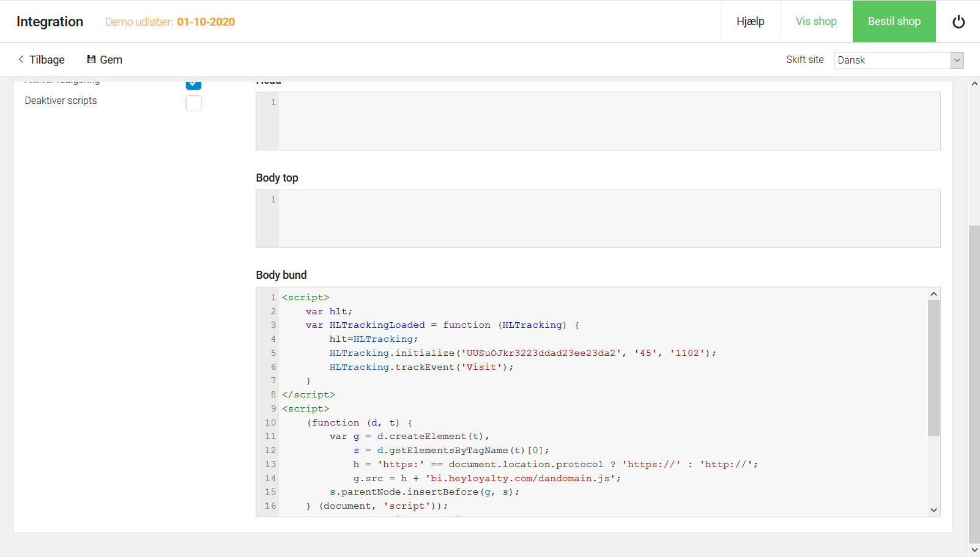Click code editor scroll-up arrow

934,294
